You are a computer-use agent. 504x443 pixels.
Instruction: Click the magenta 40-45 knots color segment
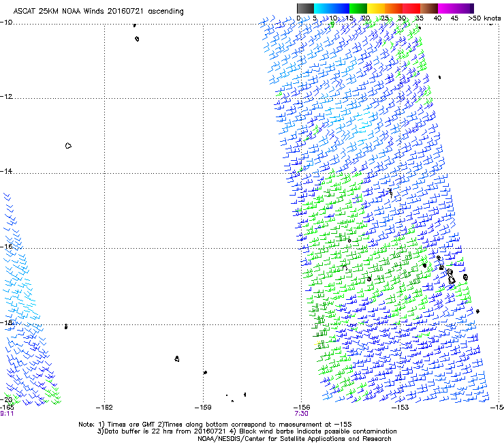[x=447, y=8]
